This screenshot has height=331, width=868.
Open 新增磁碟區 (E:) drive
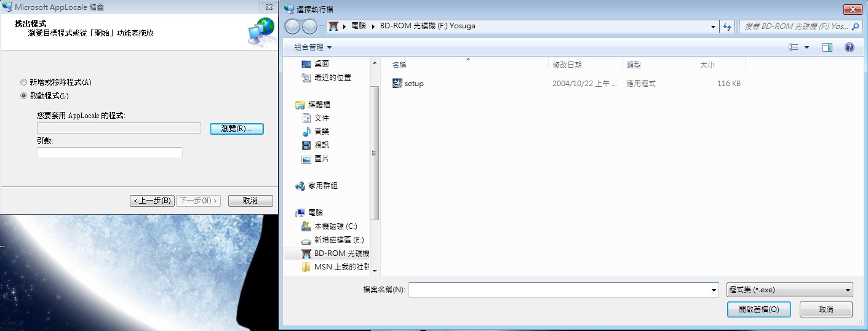coord(332,240)
